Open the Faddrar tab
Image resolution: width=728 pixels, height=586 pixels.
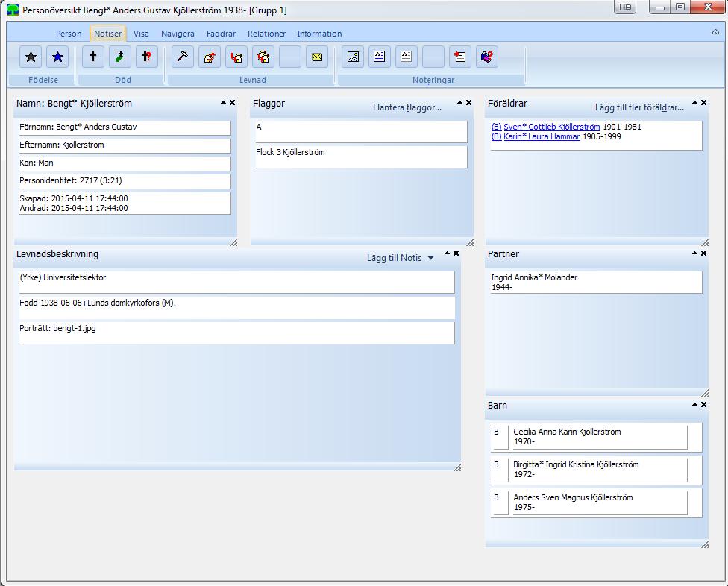[x=221, y=34]
